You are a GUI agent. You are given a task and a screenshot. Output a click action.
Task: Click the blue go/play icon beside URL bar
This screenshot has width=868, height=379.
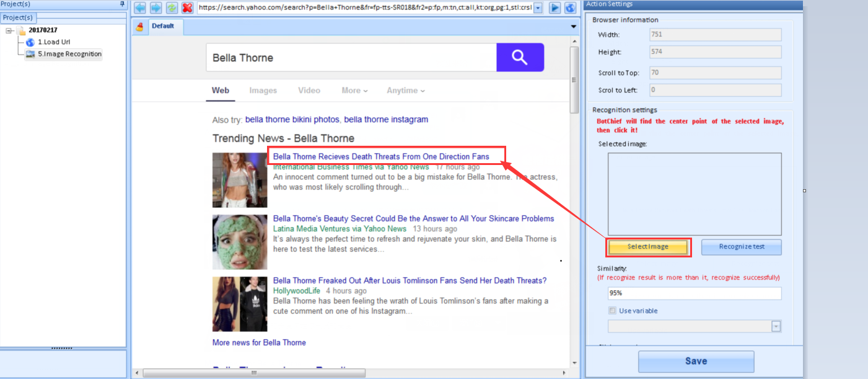555,8
